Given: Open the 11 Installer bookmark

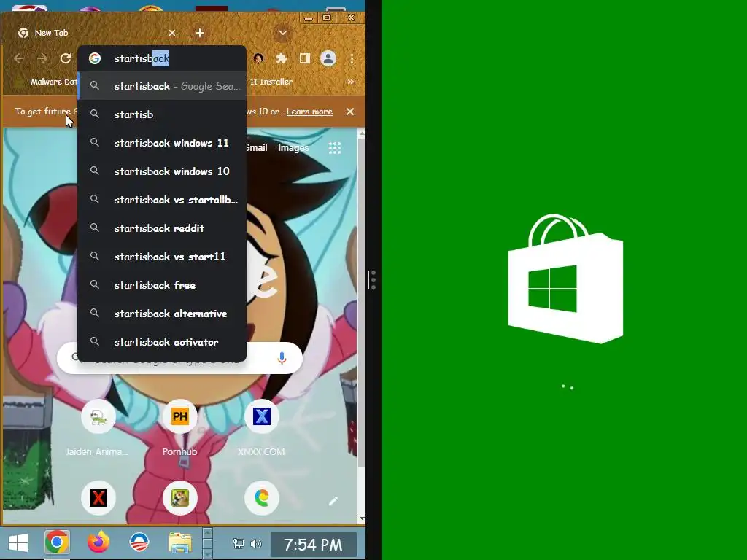Looking at the screenshot, I should 271,82.
